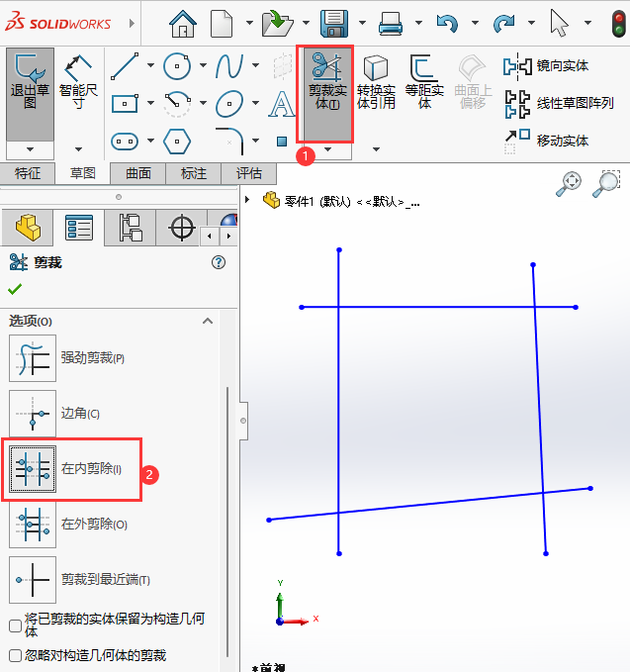Image resolution: width=630 pixels, height=672 pixels.
Task: Open dropdown next to Undo icon
Action: click(x=475, y=23)
